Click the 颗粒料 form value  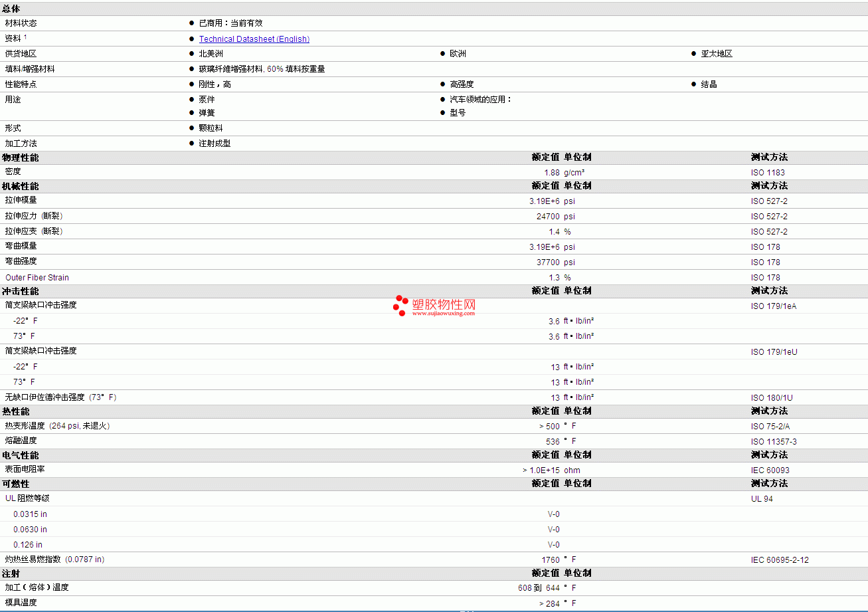point(211,128)
